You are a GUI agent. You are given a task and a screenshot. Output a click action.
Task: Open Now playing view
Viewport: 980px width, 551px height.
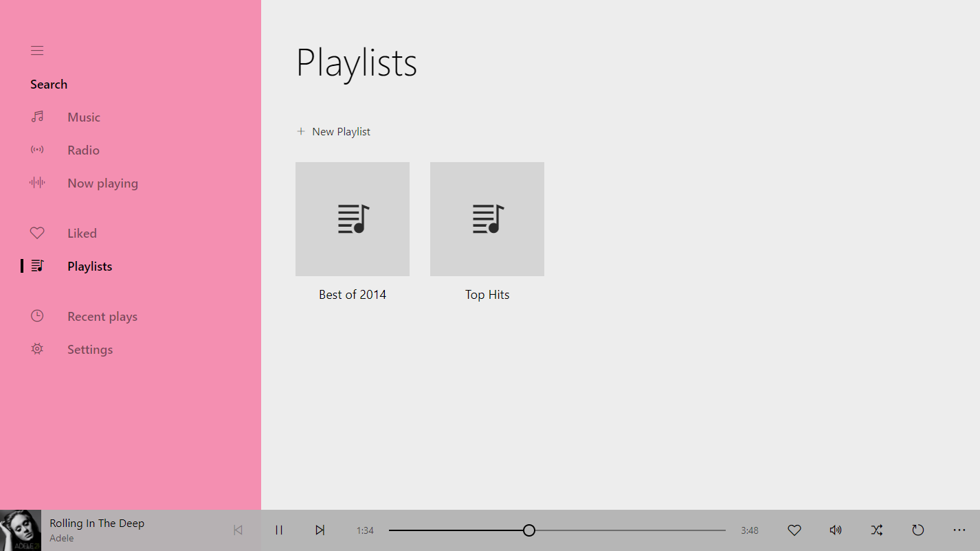(x=102, y=183)
